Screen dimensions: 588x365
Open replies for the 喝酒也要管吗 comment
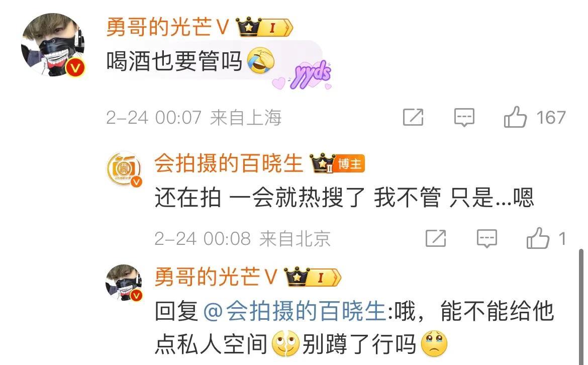click(x=464, y=118)
